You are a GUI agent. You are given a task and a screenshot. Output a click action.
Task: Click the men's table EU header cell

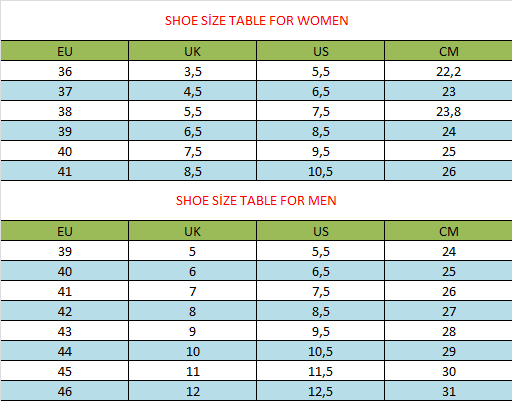coord(65,231)
